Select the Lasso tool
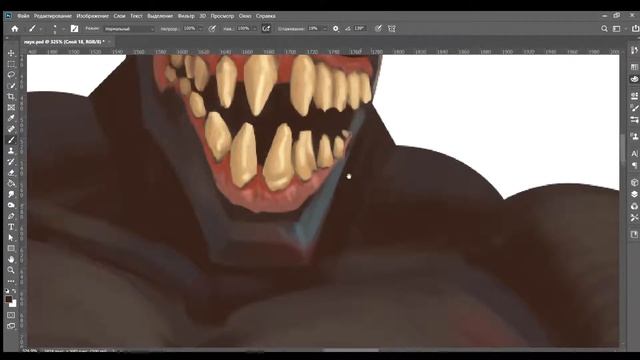Screen dimensions: 640x360 point(11,75)
